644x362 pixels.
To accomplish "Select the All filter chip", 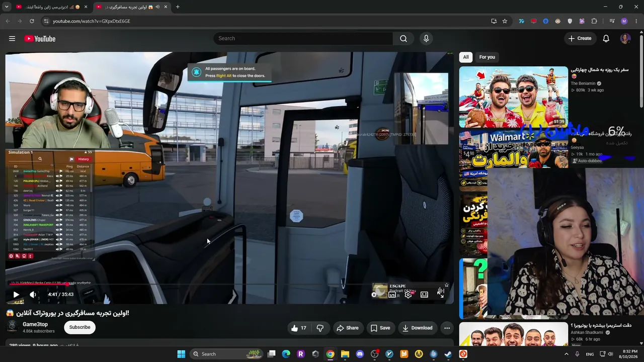I will tap(466, 57).
